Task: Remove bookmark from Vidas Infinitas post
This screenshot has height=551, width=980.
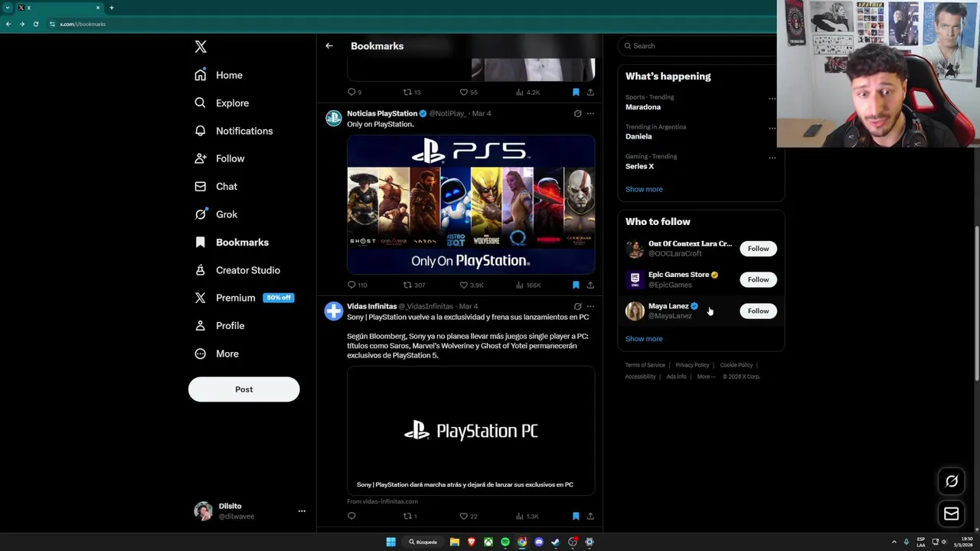Action: [576, 516]
